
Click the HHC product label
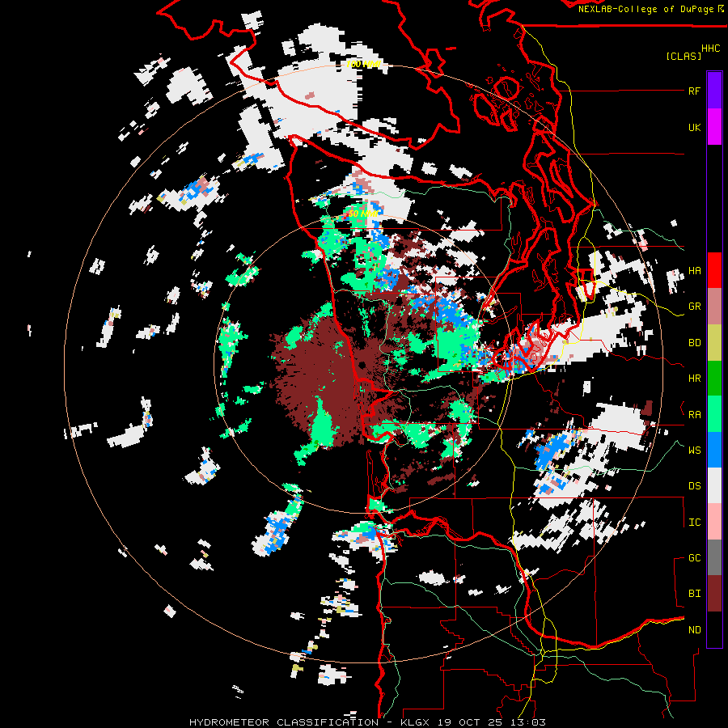(711, 49)
